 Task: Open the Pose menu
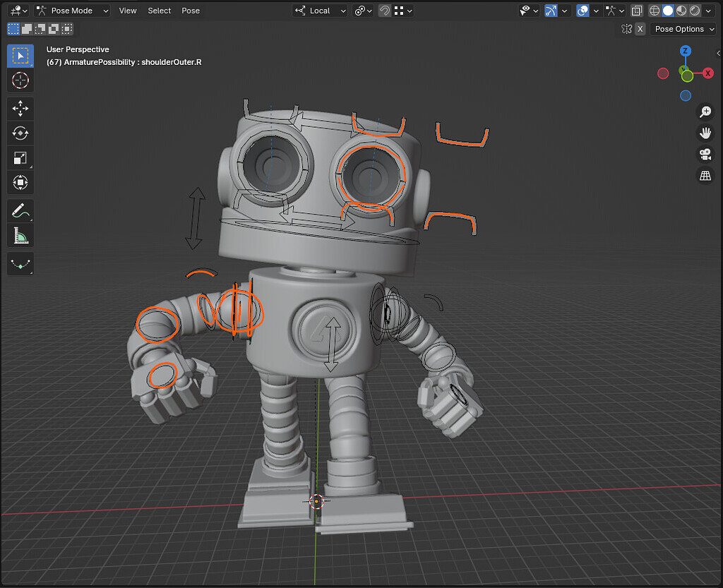pos(191,11)
